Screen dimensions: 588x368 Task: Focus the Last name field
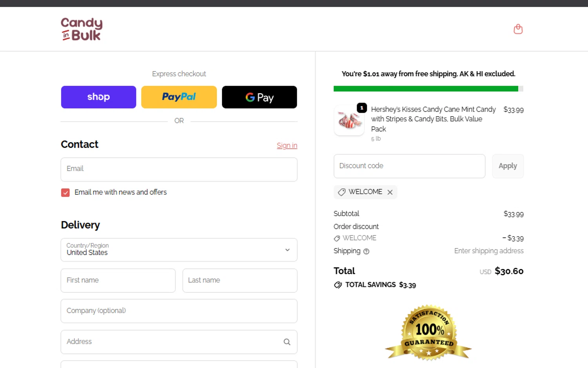tap(240, 280)
